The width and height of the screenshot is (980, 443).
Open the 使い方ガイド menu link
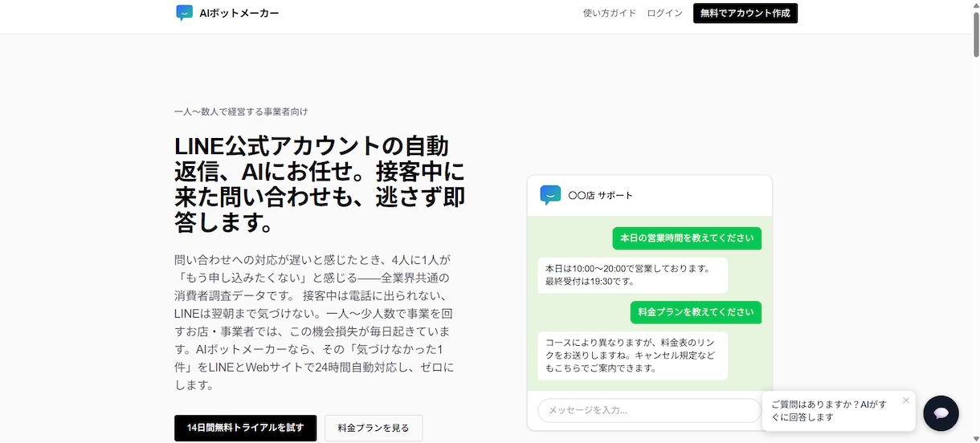[610, 13]
